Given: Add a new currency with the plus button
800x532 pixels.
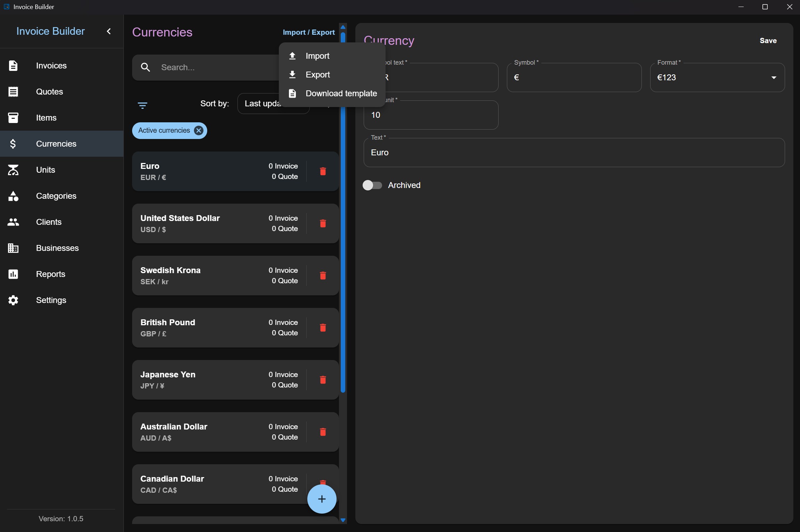Looking at the screenshot, I should click(322, 499).
